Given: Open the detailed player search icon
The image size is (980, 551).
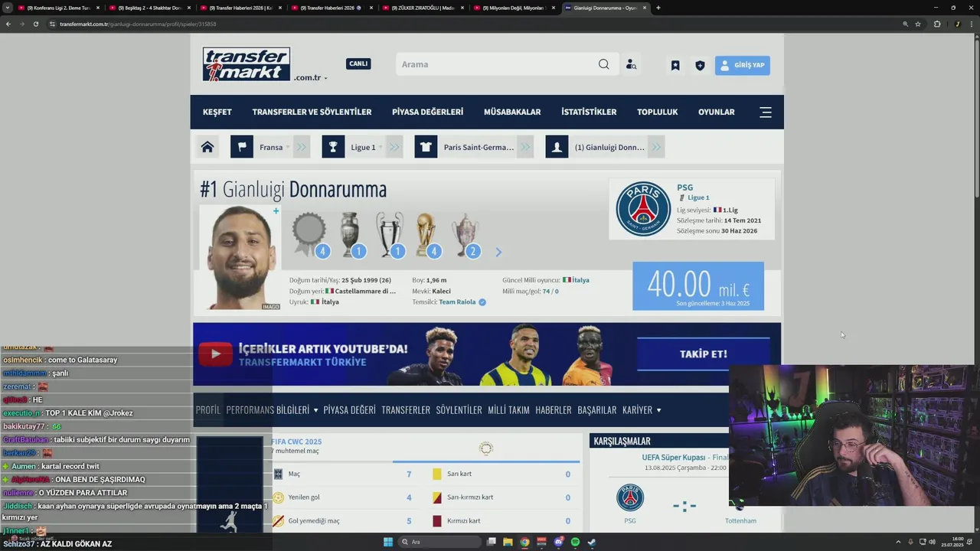Looking at the screenshot, I should tap(631, 65).
